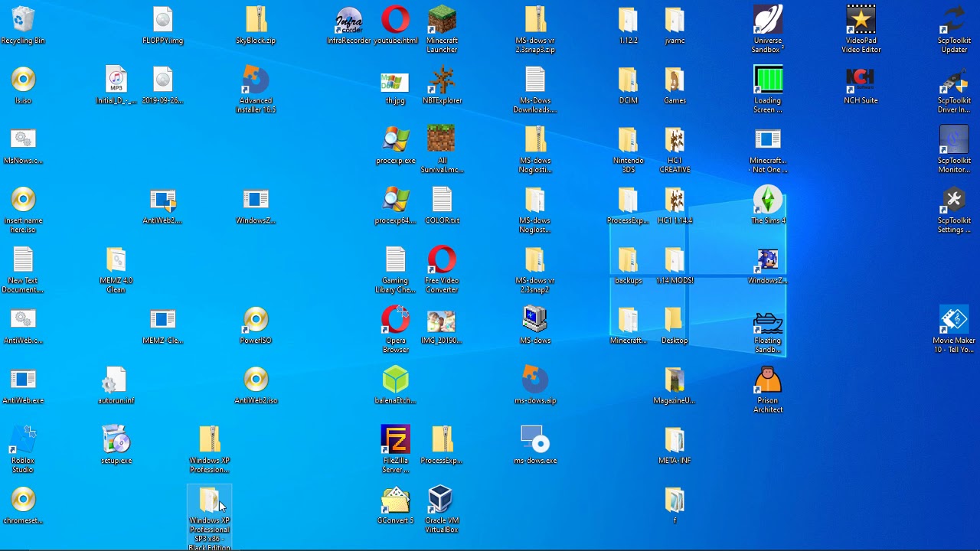
Task: Open the InfraRecorder shortcut
Action: click(348, 19)
